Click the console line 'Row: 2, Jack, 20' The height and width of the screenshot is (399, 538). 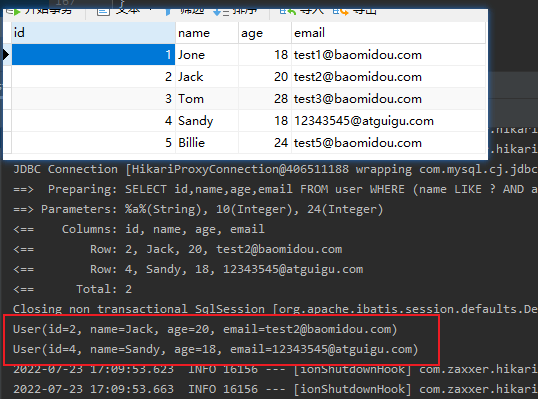(178, 249)
